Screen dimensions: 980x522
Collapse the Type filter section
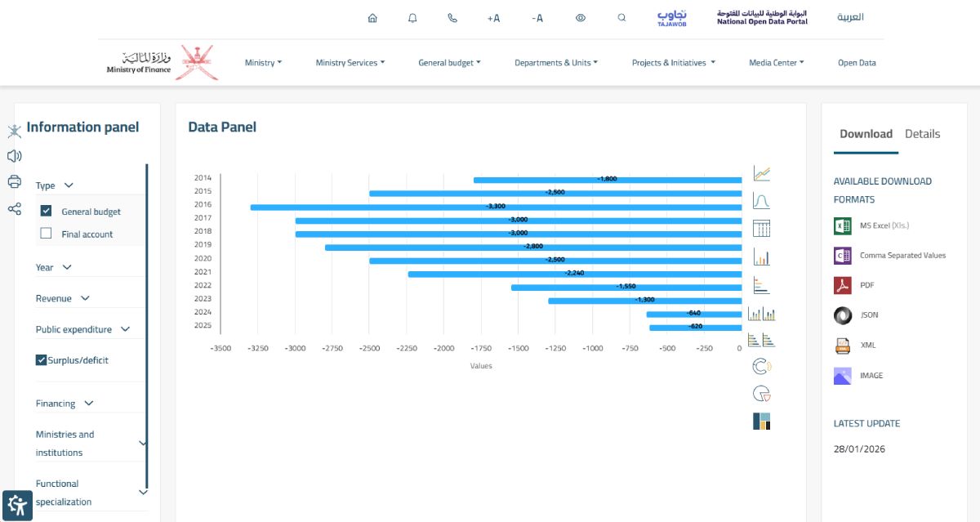click(55, 185)
